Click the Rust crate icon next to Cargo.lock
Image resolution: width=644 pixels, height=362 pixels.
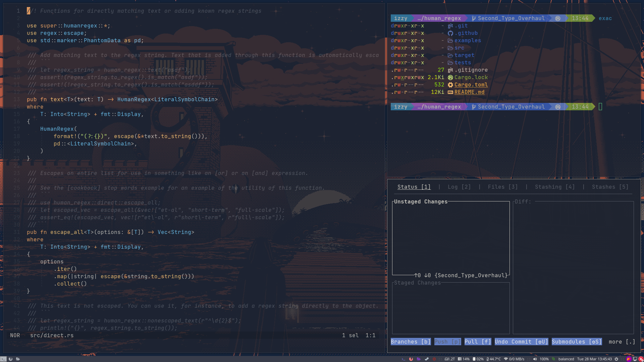[450, 77]
